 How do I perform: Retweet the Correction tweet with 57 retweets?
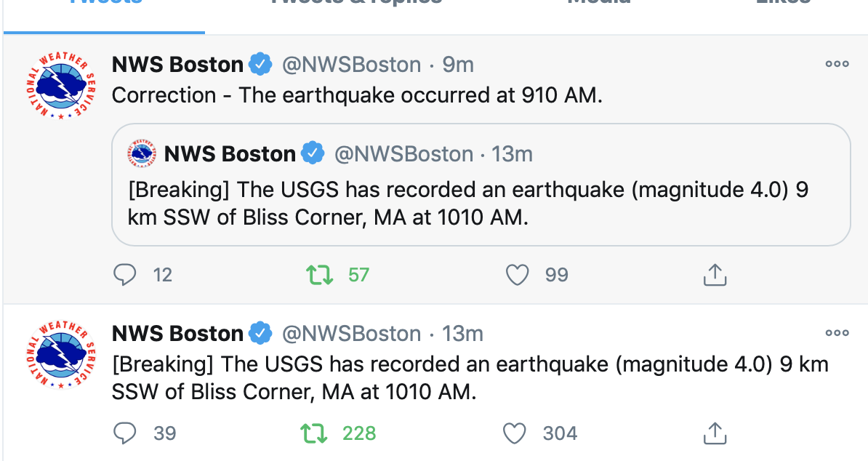pyautogui.click(x=320, y=275)
